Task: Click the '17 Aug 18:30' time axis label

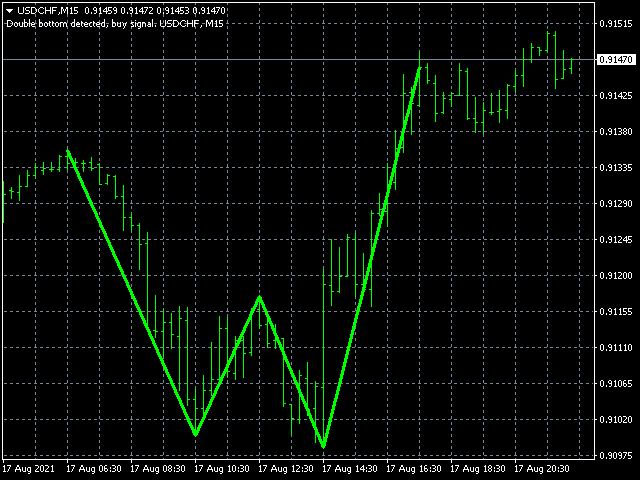Action: click(x=478, y=469)
